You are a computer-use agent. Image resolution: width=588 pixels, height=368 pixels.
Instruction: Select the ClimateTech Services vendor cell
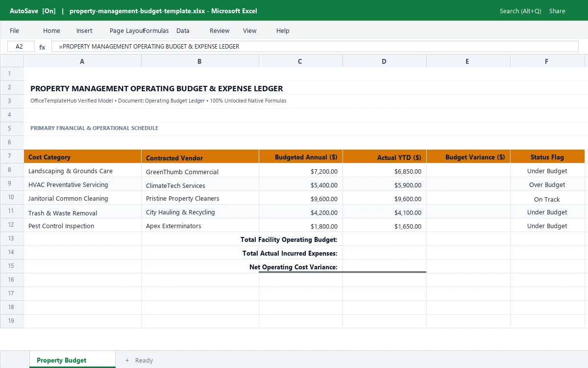tap(200, 184)
